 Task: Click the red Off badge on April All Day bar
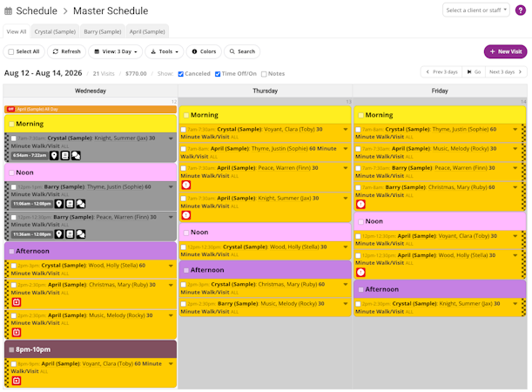10,109
